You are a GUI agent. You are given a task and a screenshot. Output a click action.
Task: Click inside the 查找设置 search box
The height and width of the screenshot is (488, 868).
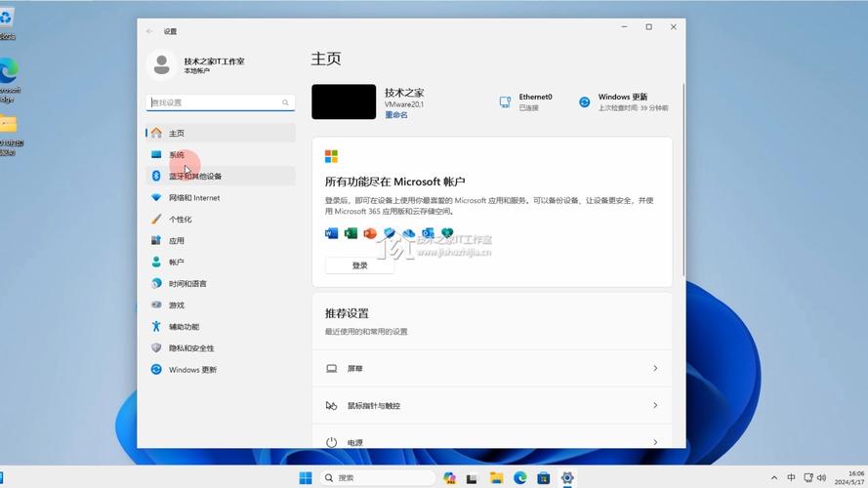click(x=221, y=102)
